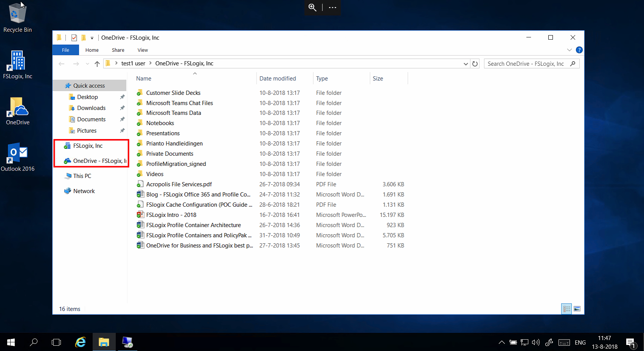This screenshot has height=351, width=644.
Task: Go up one folder level
Action: 97,64
